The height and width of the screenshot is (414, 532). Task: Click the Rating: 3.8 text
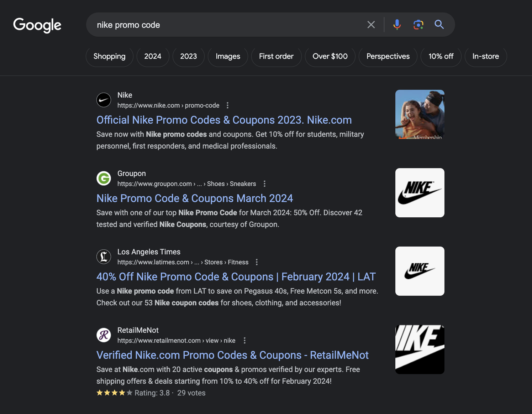click(152, 393)
